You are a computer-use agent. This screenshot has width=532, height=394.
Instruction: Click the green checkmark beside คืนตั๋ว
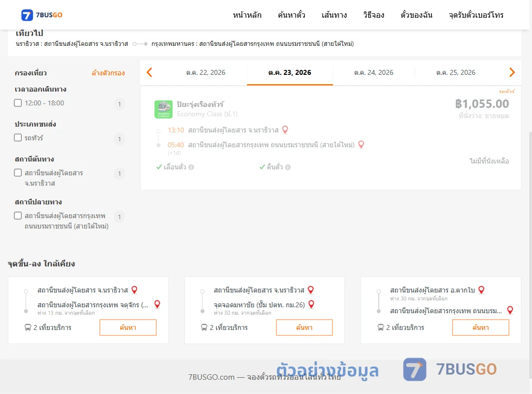click(262, 167)
